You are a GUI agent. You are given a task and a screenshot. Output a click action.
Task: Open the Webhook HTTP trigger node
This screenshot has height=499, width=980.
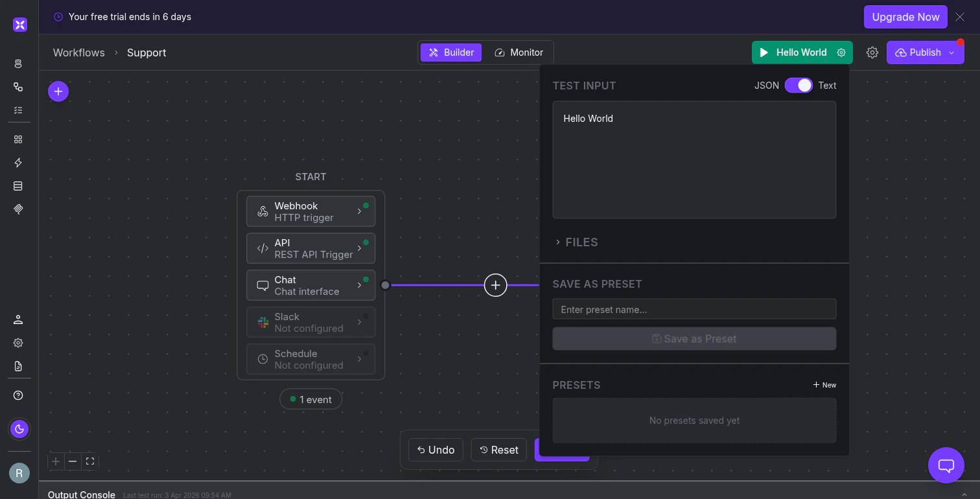click(x=310, y=211)
